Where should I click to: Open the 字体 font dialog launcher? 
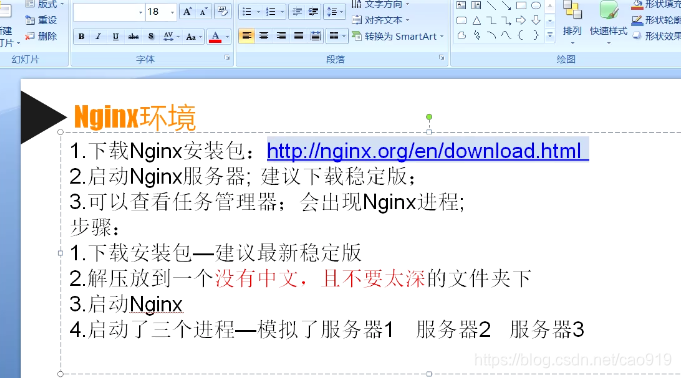point(227,58)
